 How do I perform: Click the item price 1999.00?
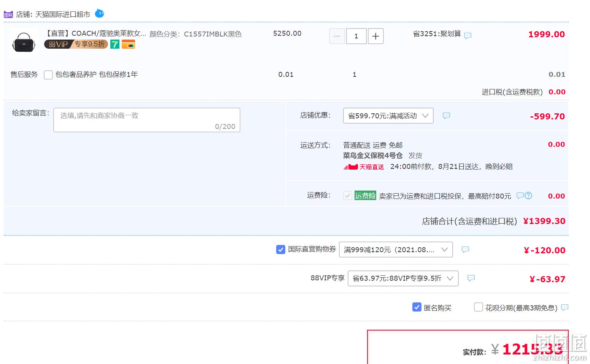[547, 34]
